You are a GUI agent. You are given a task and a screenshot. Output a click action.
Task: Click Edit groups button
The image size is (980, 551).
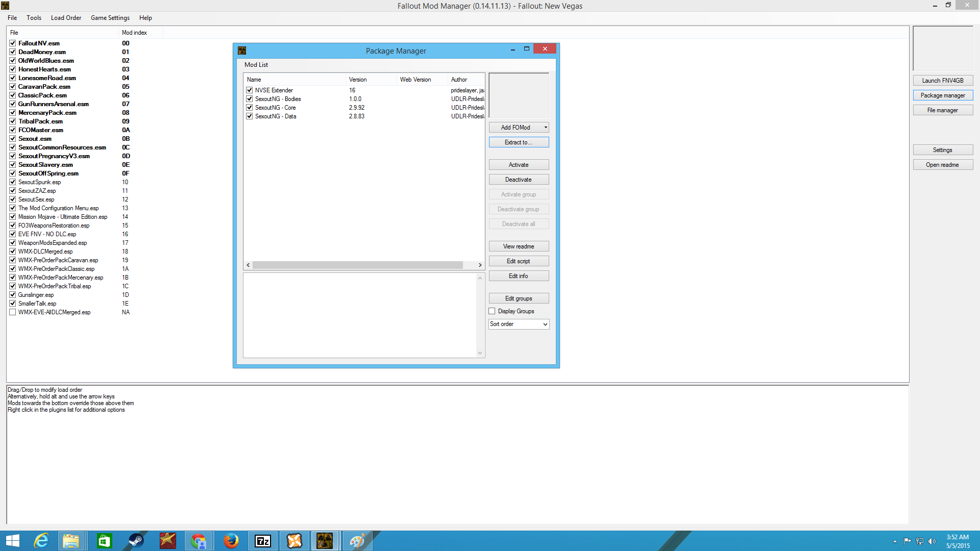click(x=519, y=298)
